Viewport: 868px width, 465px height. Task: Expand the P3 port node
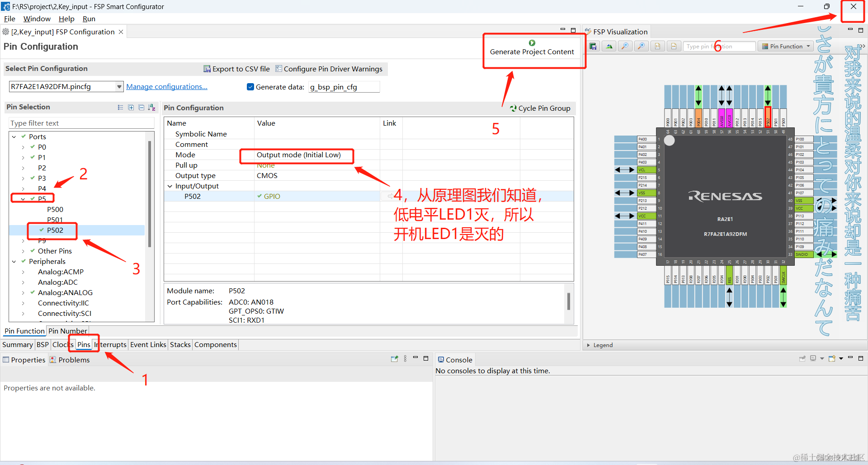click(x=23, y=178)
